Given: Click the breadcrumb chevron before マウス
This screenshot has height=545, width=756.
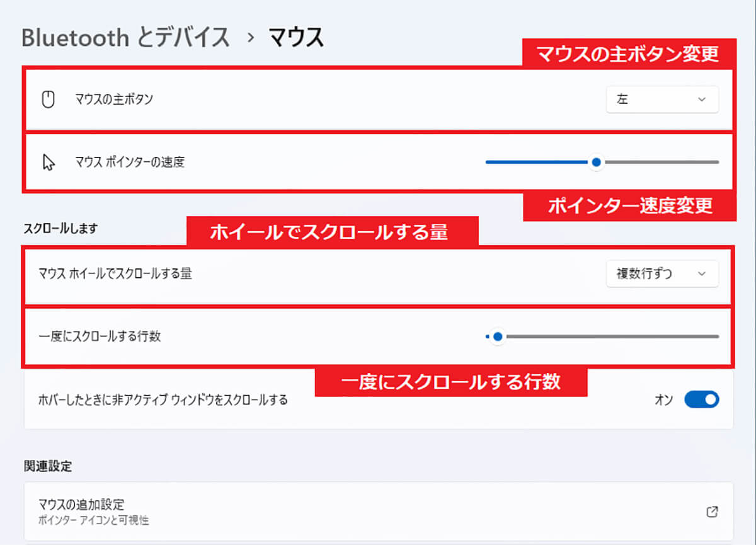Looking at the screenshot, I should (x=251, y=38).
